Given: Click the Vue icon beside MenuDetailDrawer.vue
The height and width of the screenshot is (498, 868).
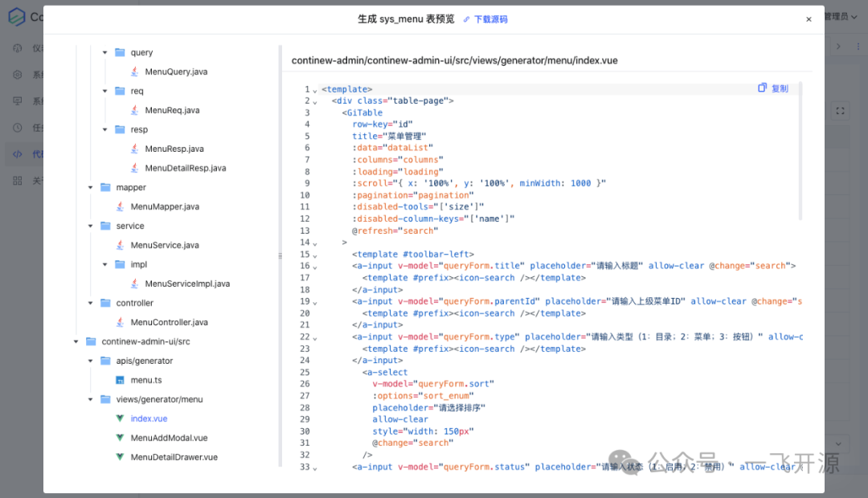Looking at the screenshot, I should (120, 457).
